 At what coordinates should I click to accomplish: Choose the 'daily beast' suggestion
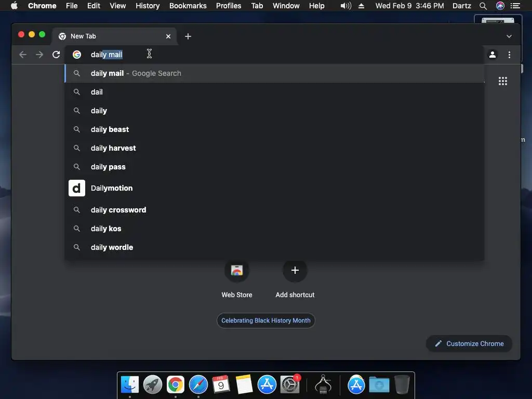coord(274,129)
